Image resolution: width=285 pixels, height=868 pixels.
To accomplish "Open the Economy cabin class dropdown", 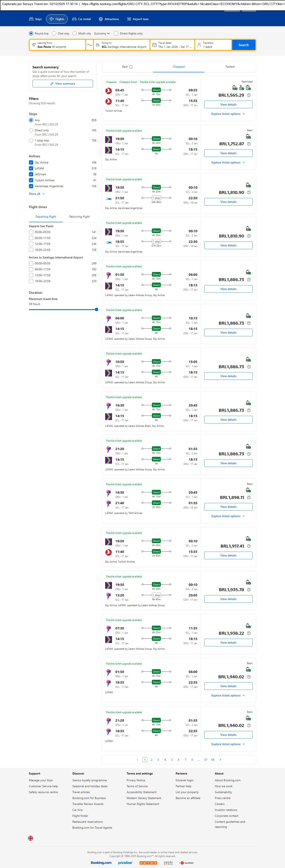I will [x=102, y=33].
